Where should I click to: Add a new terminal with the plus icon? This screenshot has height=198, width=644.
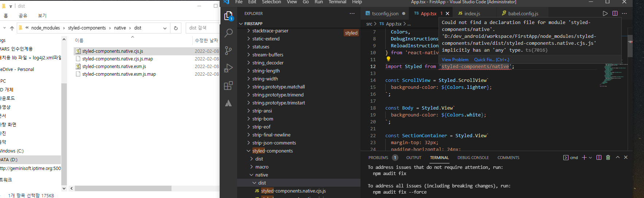[584, 158]
